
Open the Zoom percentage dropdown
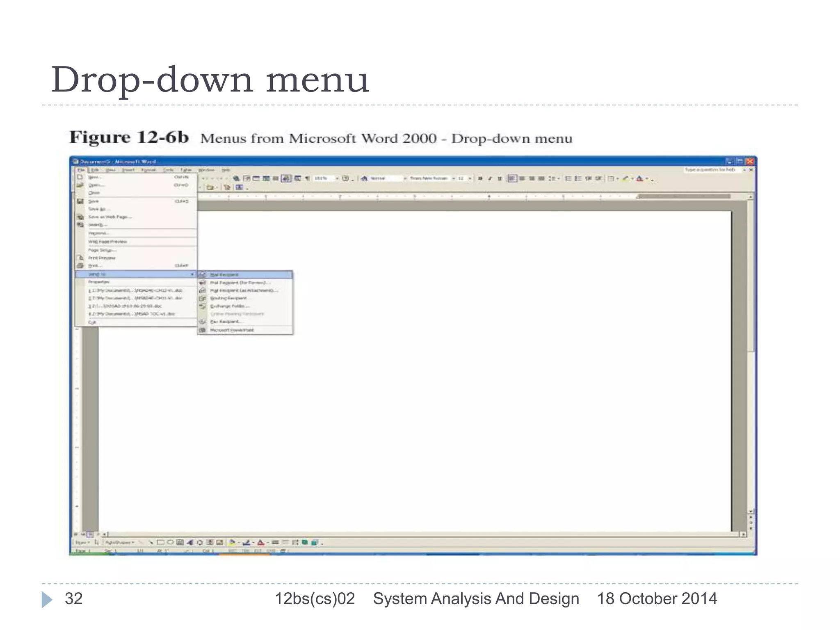pos(337,178)
